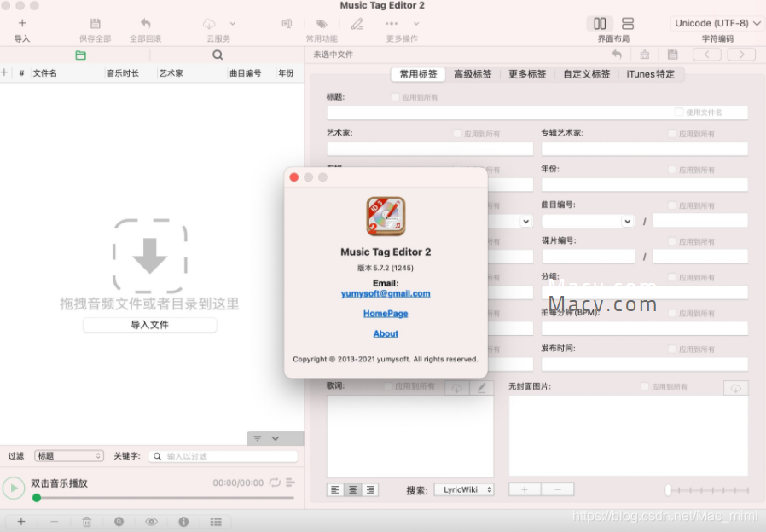Select the 更多标签 tab
Screen dimensions: 766x532
point(527,74)
